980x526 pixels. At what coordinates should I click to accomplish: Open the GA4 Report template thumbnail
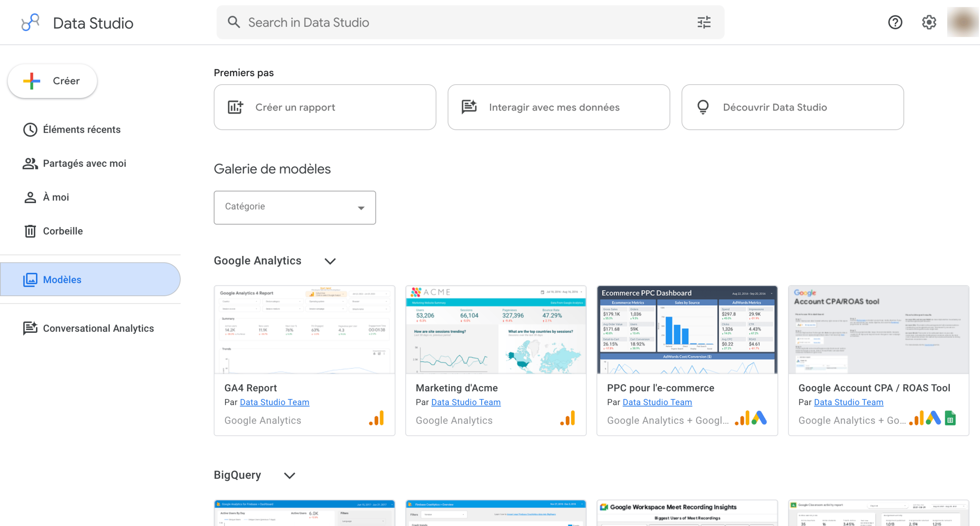coord(305,330)
